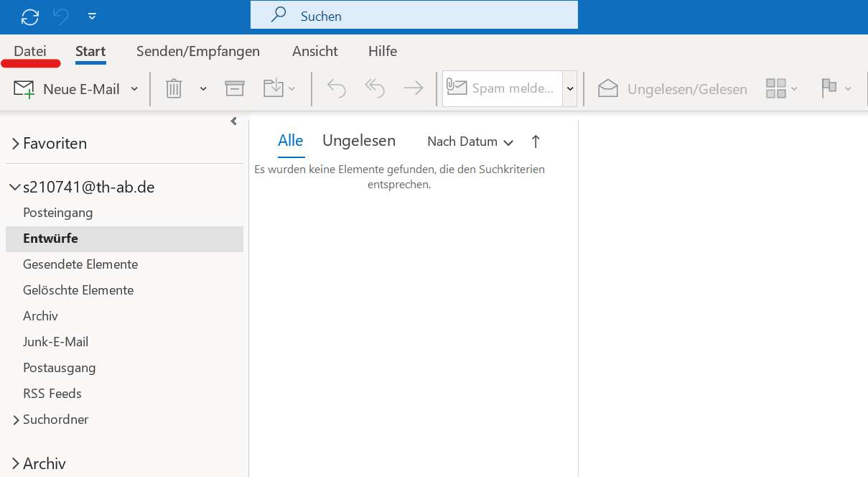Viewport: 868px width, 477px height.
Task: Switch to the Start ribbon tab
Action: pyautogui.click(x=90, y=51)
